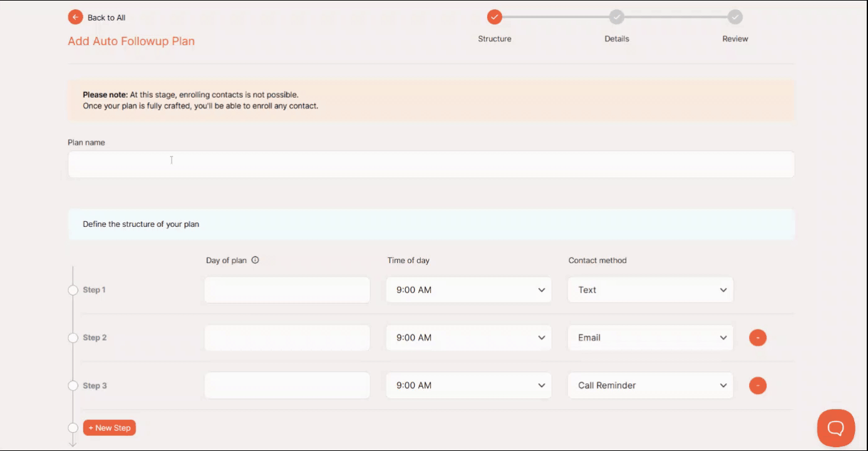Open the chat support widget
This screenshot has width=868, height=451.
pos(836,428)
